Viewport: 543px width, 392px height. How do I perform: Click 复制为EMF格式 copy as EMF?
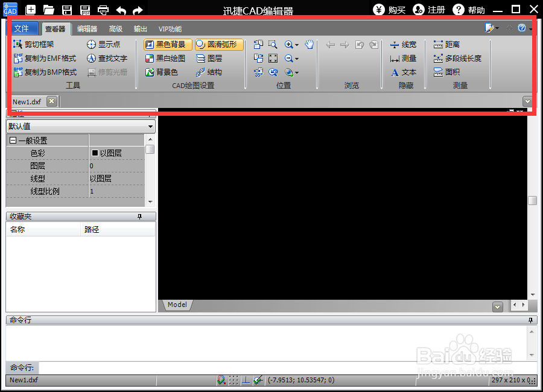(45, 58)
